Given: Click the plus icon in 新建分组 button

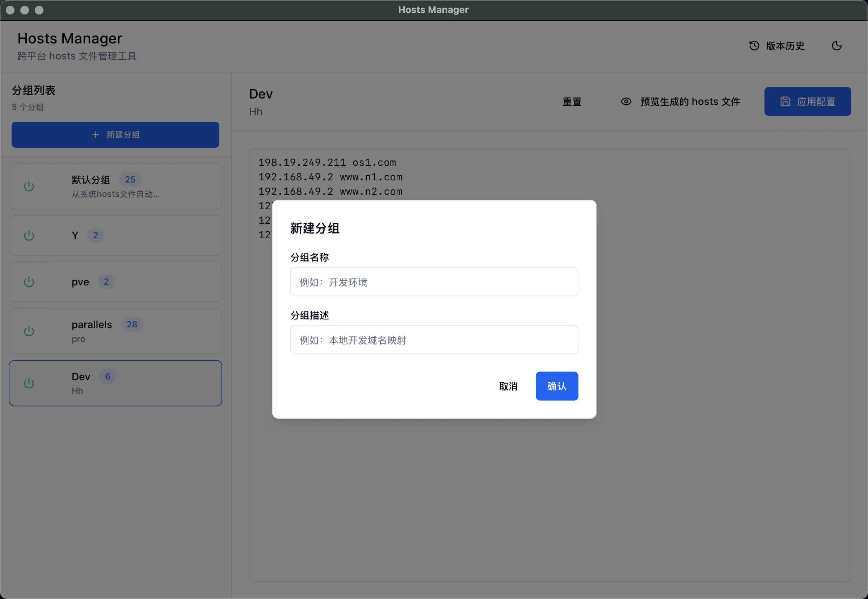Looking at the screenshot, I should click(x=96, y=135).
